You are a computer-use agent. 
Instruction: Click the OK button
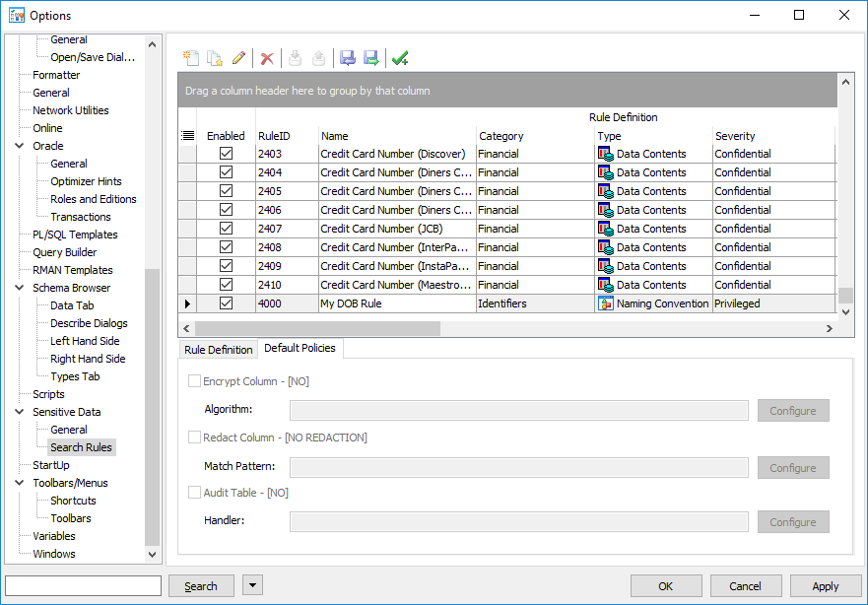[666, 585]
